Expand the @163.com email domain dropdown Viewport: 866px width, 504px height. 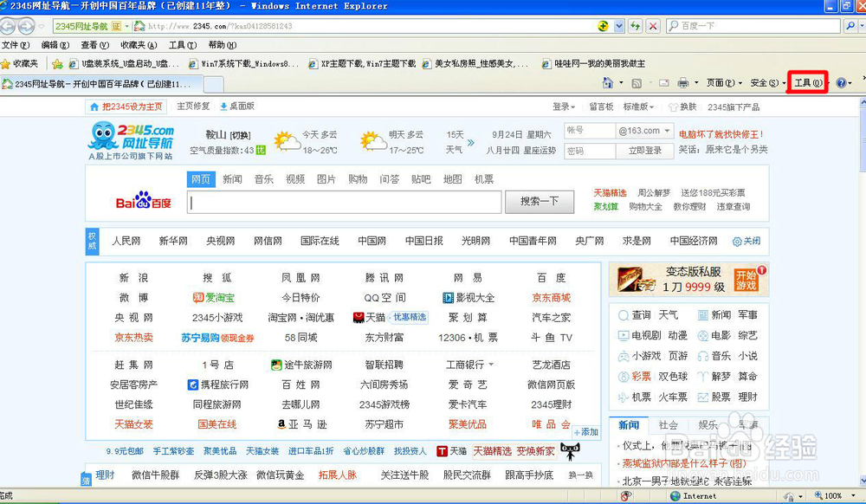click(x=667, y=131)
